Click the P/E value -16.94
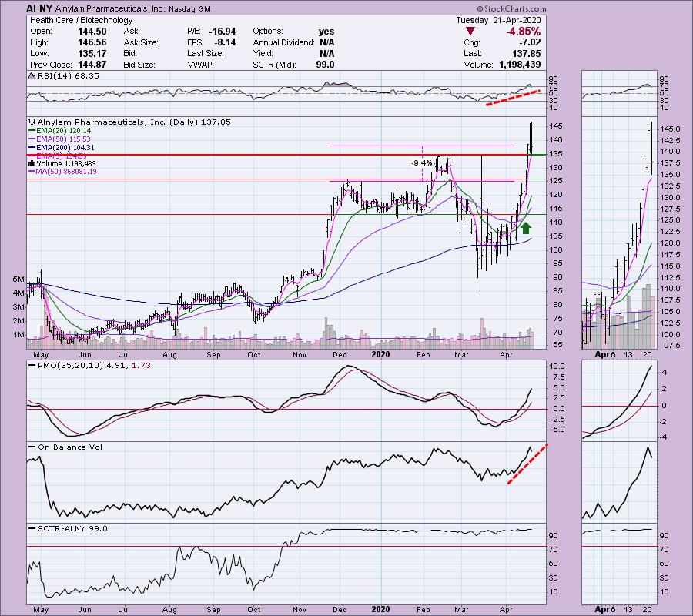 click(x=223, y=32)
